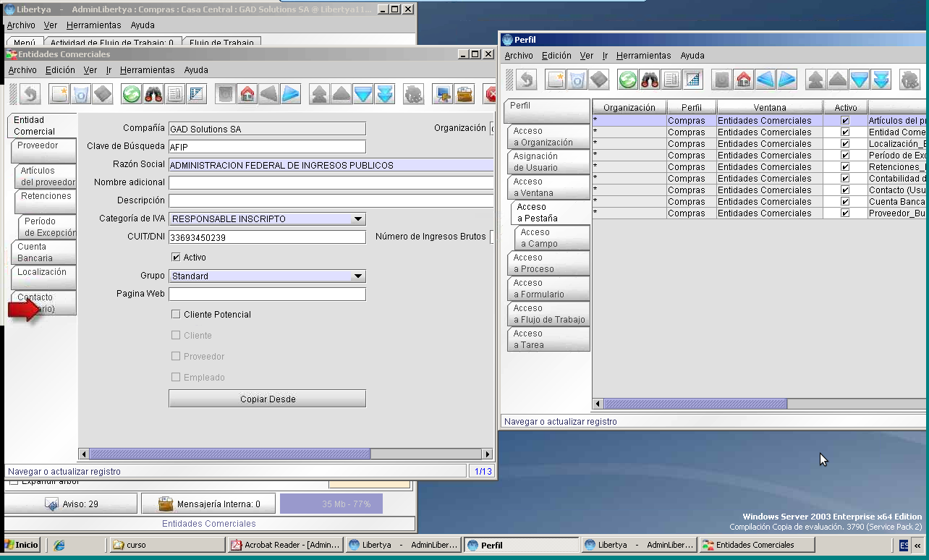Switch to the Cuenta Bancaria tab
Viewport: 929px width, 560px height.
(x=43, y=253)
